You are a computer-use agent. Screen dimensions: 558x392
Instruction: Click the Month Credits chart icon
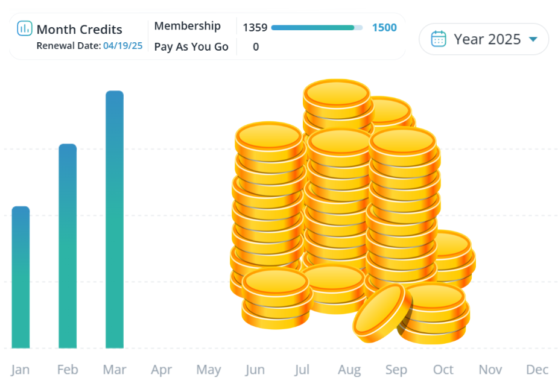tap(25, 28)
